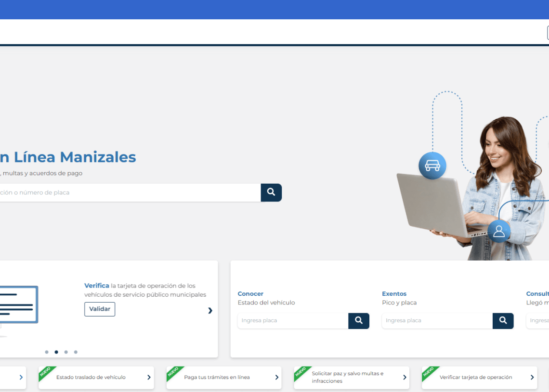The width and height of the screenshot is (549, 392).
Task: Click 'Pico y placa' subtitle
Action: click(400, 303)
